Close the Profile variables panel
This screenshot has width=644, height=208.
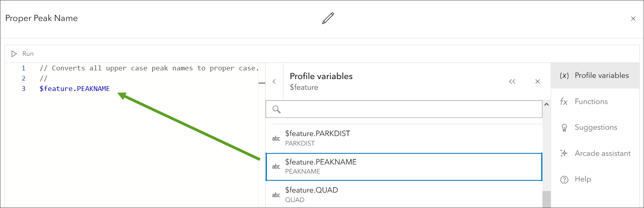[x=537, y=81]
